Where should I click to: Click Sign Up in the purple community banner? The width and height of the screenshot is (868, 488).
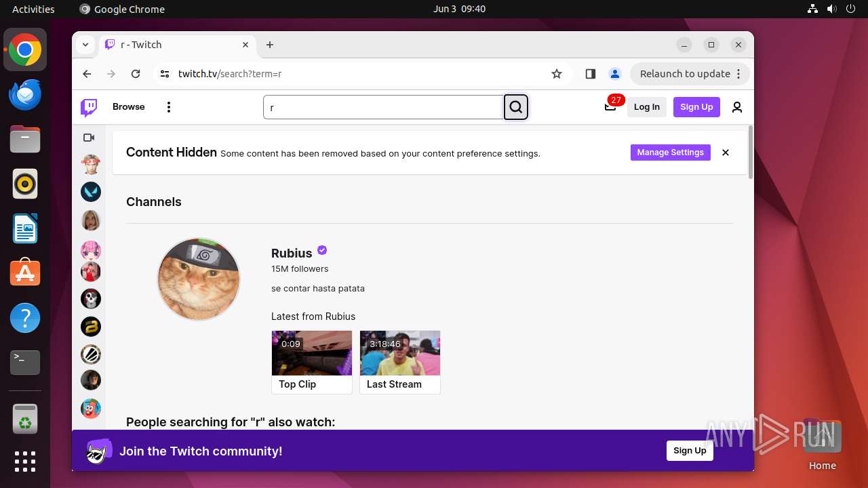point(690,451)
